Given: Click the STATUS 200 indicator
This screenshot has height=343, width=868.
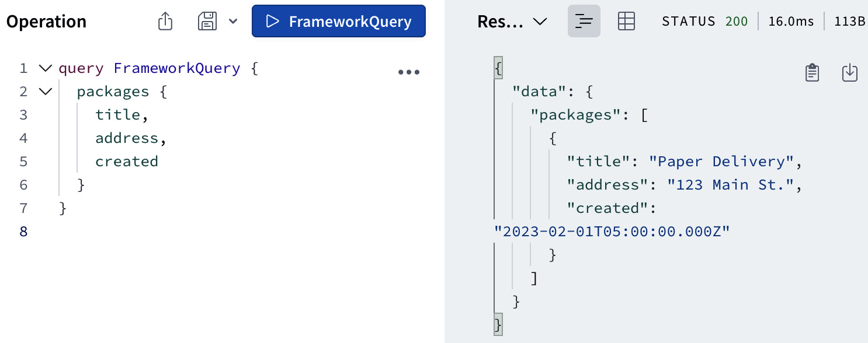Looking at the screenshot, I should [705, 21].
